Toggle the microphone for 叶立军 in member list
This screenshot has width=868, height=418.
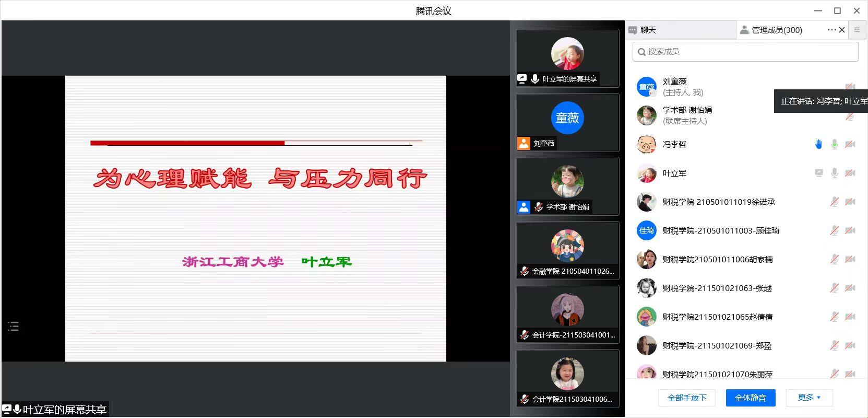pyautogui.click(x=834, y=173)
